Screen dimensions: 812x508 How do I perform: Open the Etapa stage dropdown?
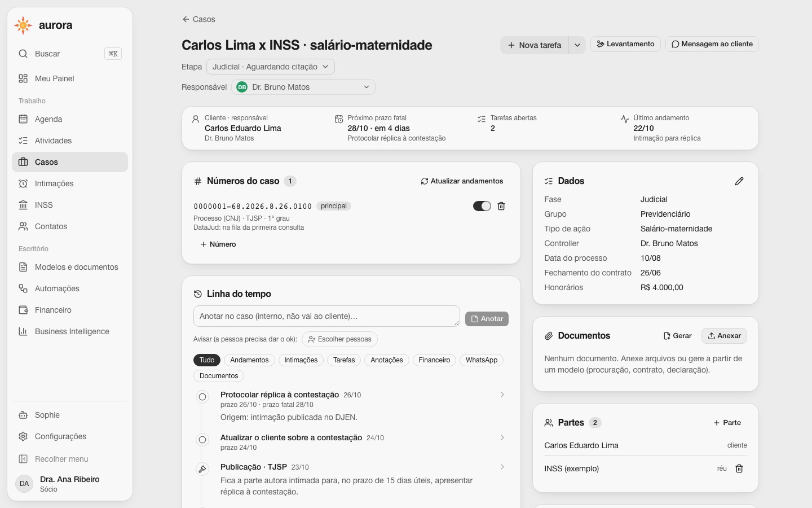click(271, 67)
